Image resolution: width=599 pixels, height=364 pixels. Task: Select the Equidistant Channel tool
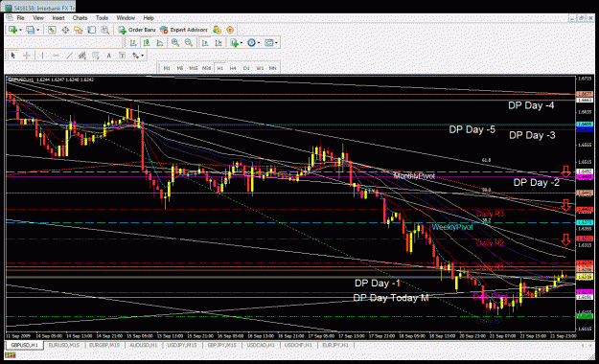click(x=82, y=56)
